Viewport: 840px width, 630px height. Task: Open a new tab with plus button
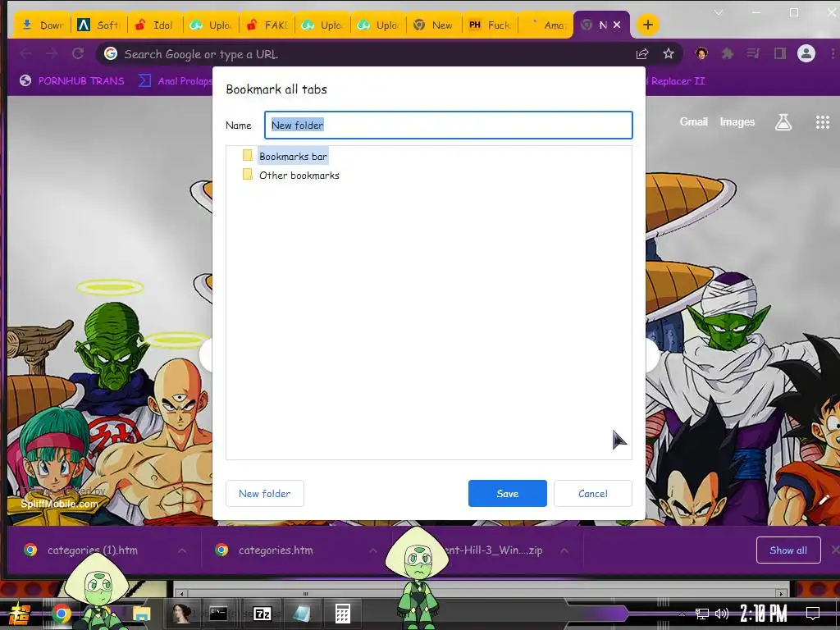tap(648, 25)
